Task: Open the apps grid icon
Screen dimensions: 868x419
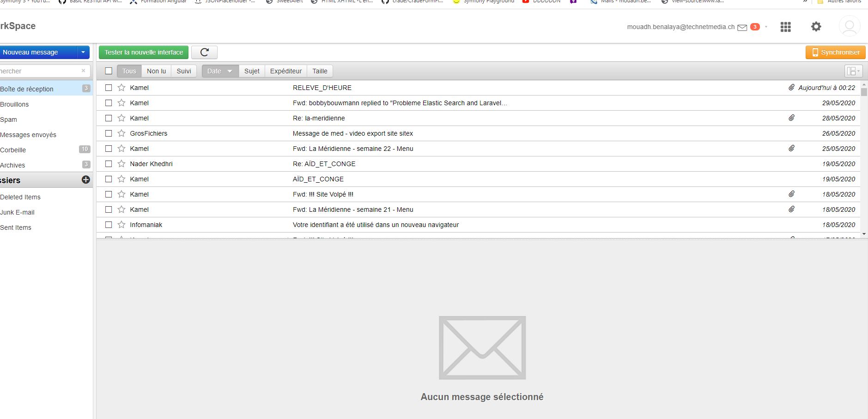Action: click(x=785, y=27)
